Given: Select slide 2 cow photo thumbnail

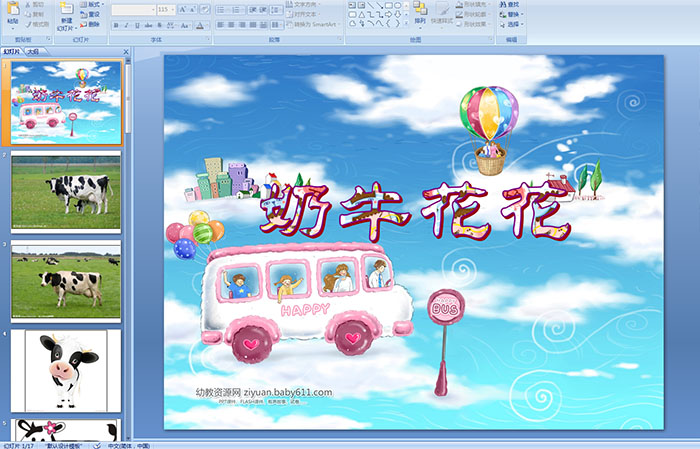Looking at the screenshot, I should click(66, 192).
